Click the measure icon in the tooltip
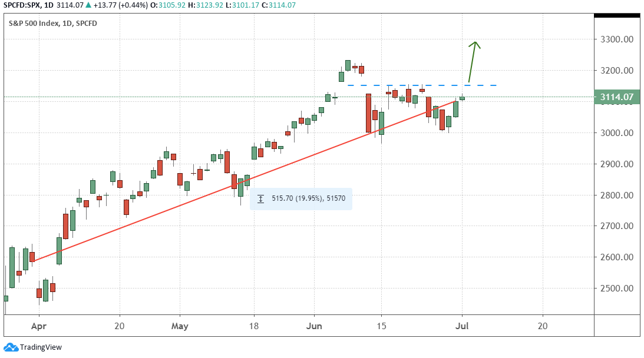Viewport: 644px width, 358px height. pyautogui.click(x=261, y=199)
